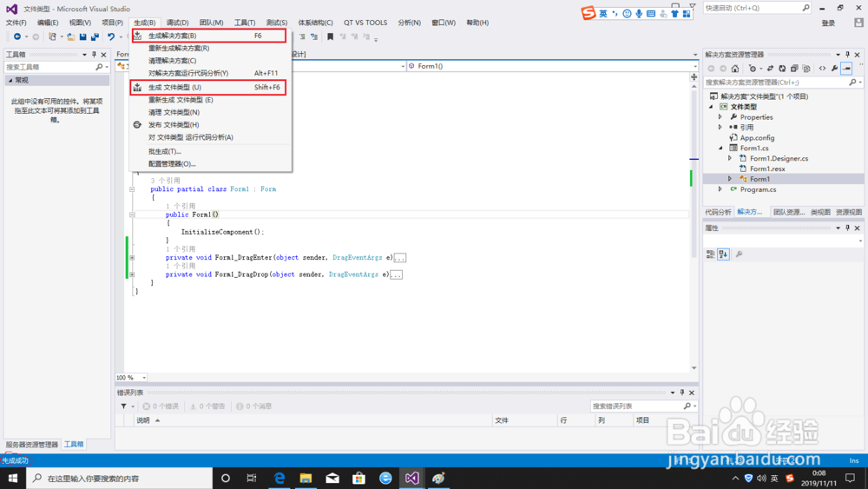Click the Collapse All icon in Solution Explorer
868x489 pixels.
(794, 69)
